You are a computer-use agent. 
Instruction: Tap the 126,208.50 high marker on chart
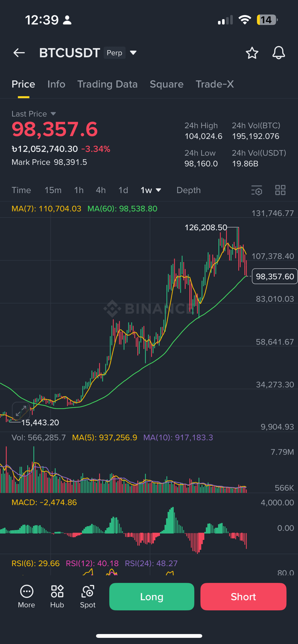pos(206,227)
